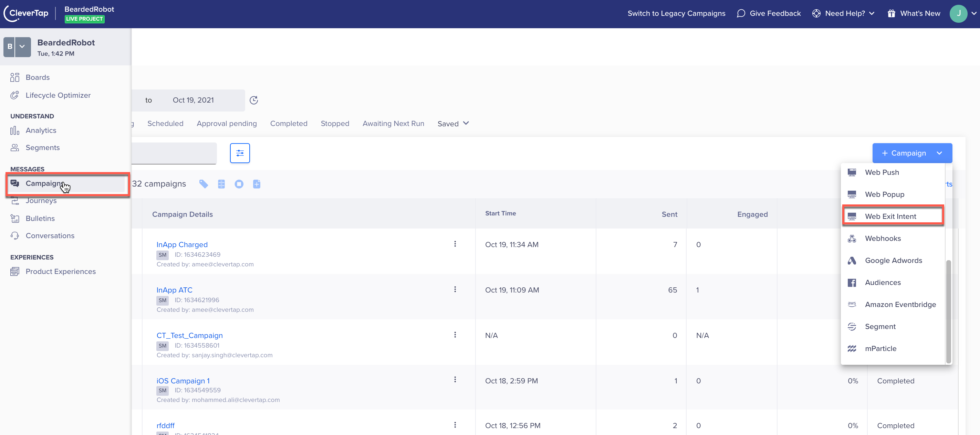The width and height of the screenshot is (980, 435).
Task: Switch to the Completed tab
Action: 288,124
